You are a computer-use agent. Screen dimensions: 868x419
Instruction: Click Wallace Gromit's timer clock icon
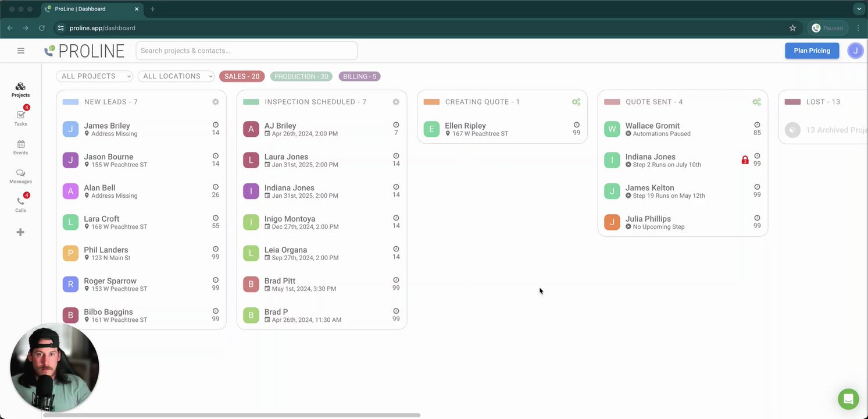pos(757,125)
